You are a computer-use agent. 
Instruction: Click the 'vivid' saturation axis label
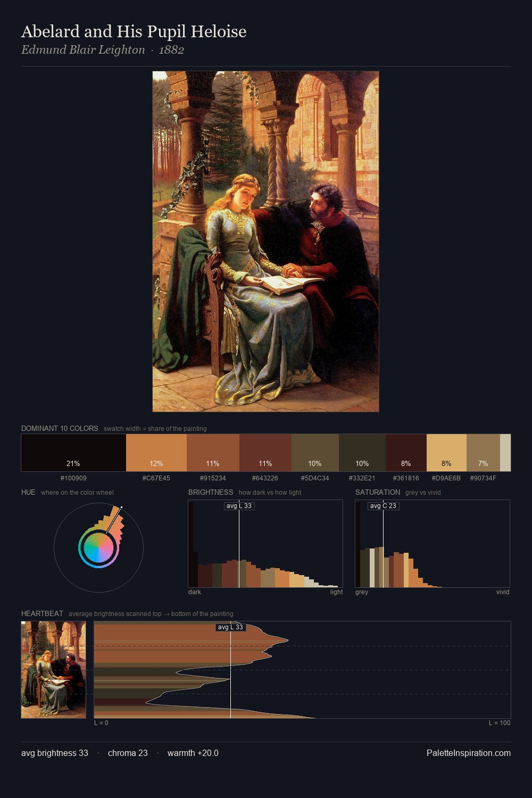pos(503,592)
